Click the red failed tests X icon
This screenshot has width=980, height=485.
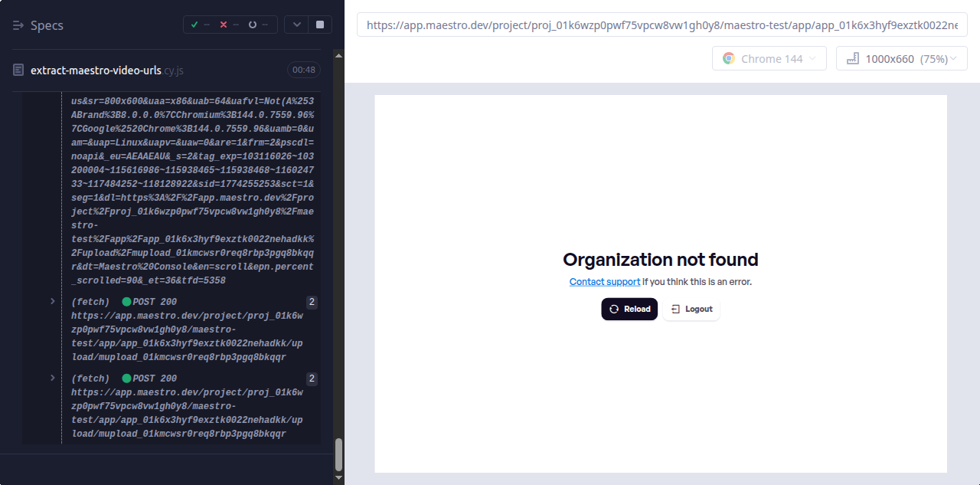224,25
